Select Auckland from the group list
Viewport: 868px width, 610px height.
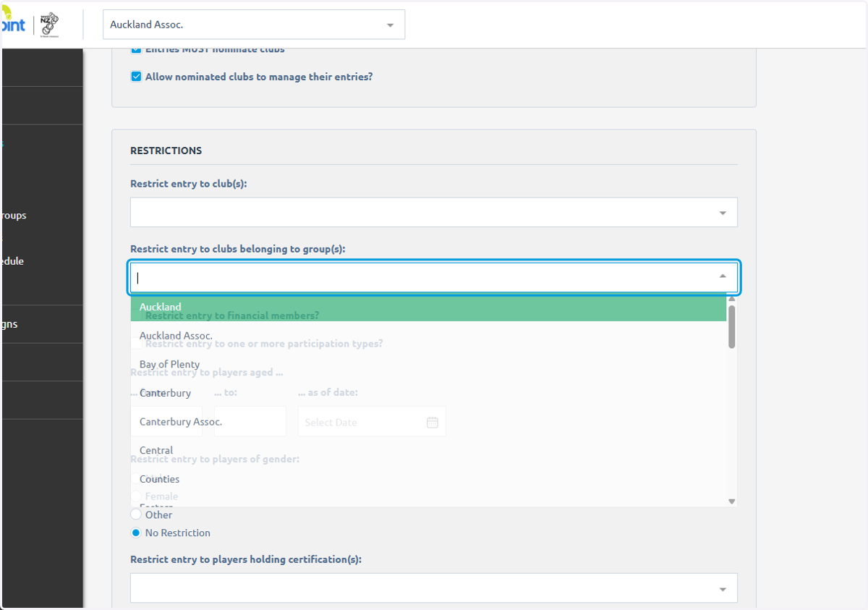tap(428, 307)
